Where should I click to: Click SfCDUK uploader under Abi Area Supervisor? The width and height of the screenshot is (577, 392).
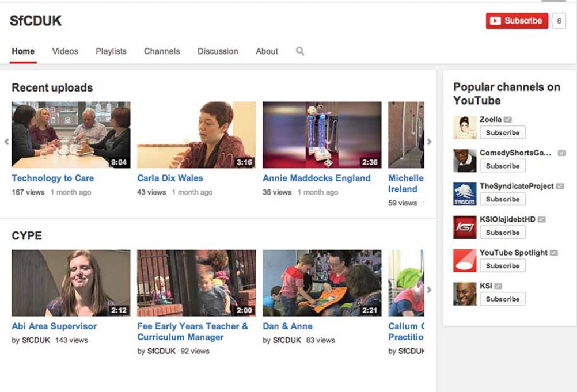pyautogui.click(x=36, y=340)
